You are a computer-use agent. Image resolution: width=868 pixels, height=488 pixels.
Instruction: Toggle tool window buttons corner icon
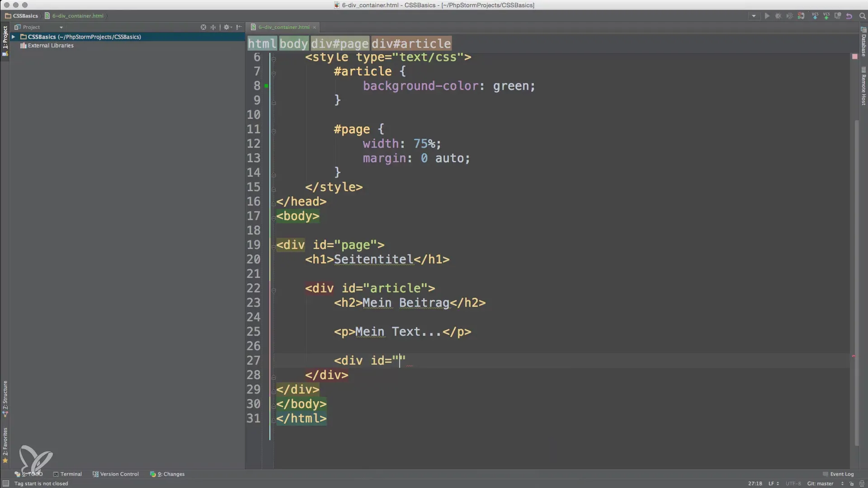click(5, 483)
